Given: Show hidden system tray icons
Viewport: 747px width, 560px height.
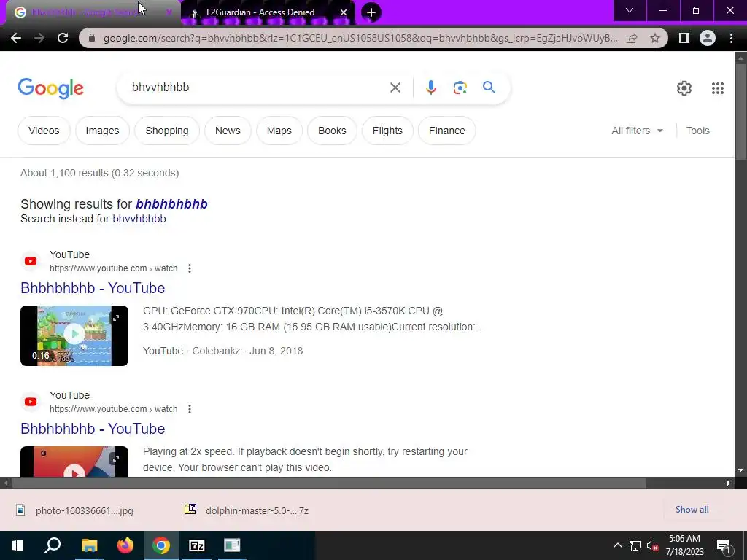Looking at the screenshot, I should pos(617,545).
